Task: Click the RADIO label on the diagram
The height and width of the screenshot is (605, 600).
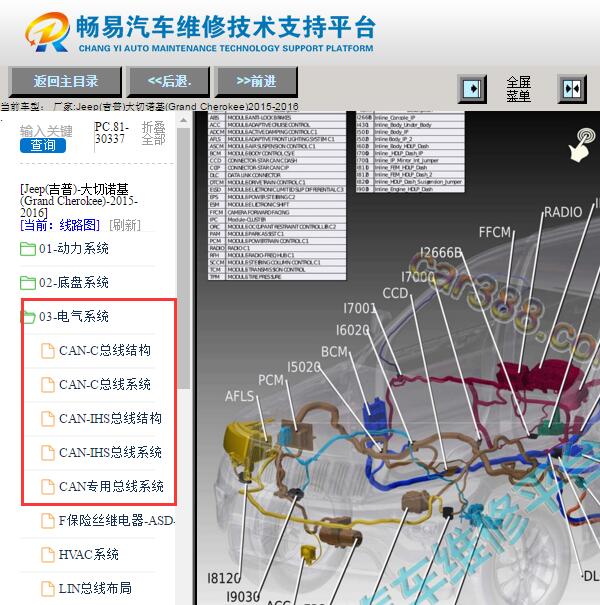Action: click(563, 212)
